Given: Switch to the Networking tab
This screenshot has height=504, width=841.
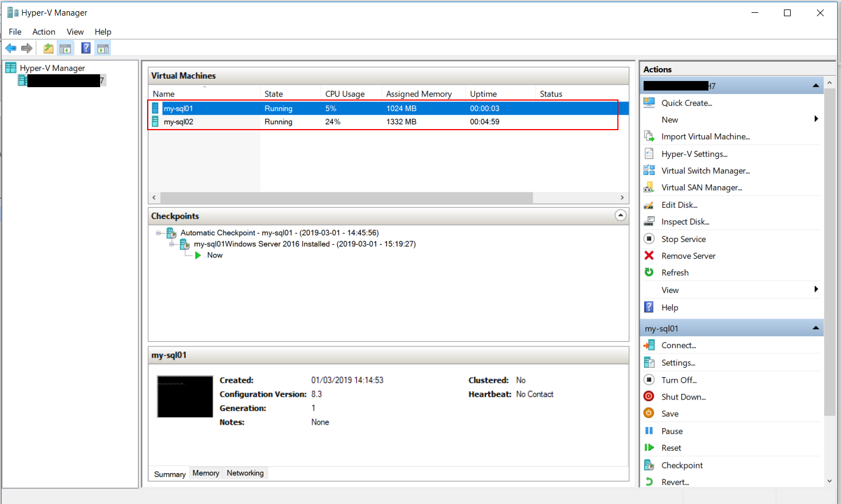Looking at the screenshot, I should coord(245,473).
